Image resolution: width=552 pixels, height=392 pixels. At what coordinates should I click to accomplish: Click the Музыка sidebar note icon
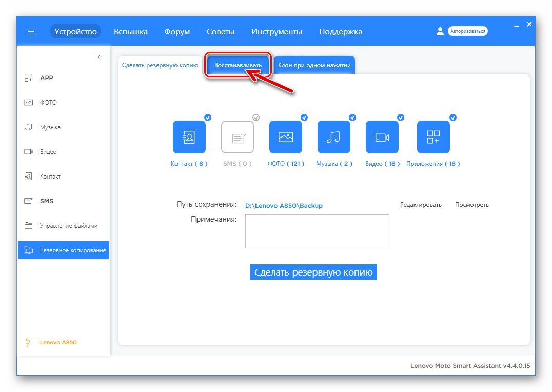[x=28, y=127]
